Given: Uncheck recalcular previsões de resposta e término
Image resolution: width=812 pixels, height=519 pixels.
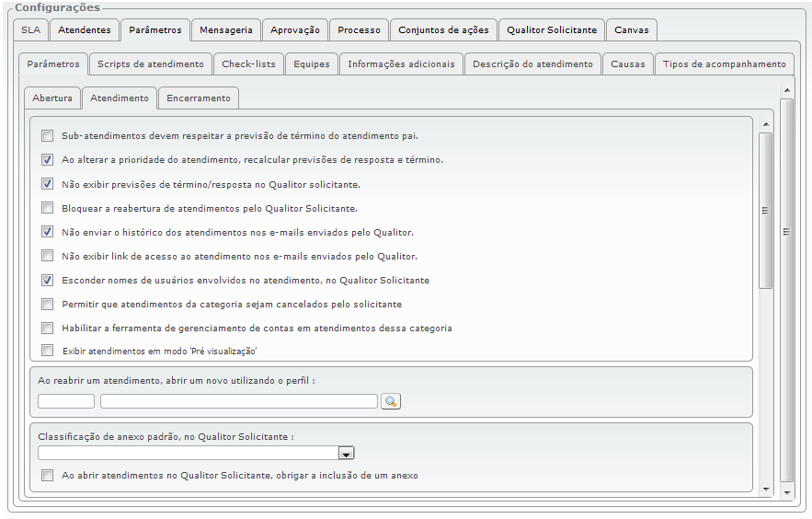Looking at the screenshot, I should pos(47,159).
